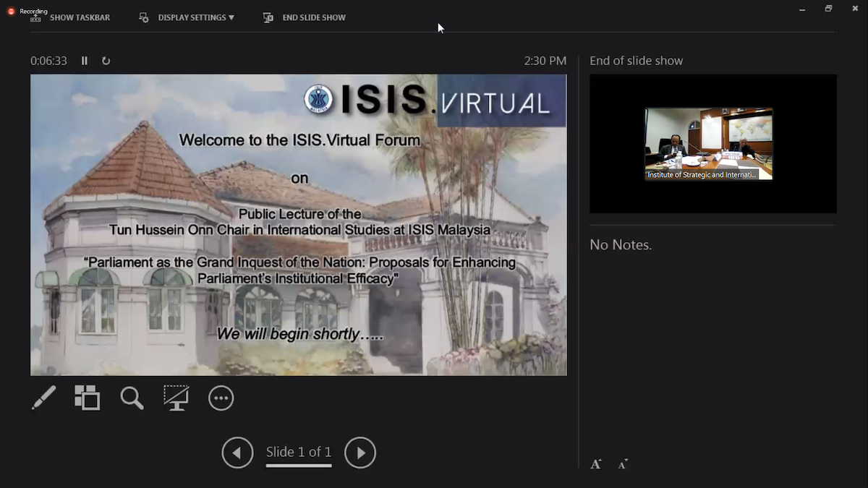Click the 'End of slide show' label
This screenshot has width=868, height=488.
point(637,61)
